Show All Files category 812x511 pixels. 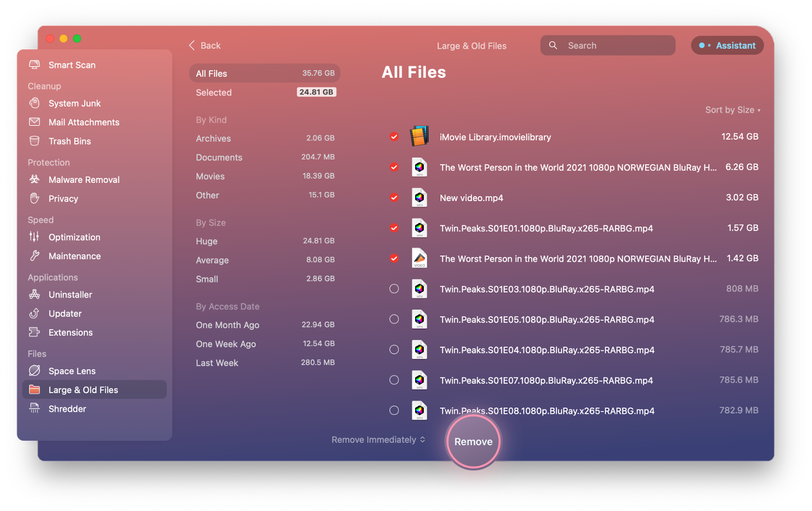(264, 73)
